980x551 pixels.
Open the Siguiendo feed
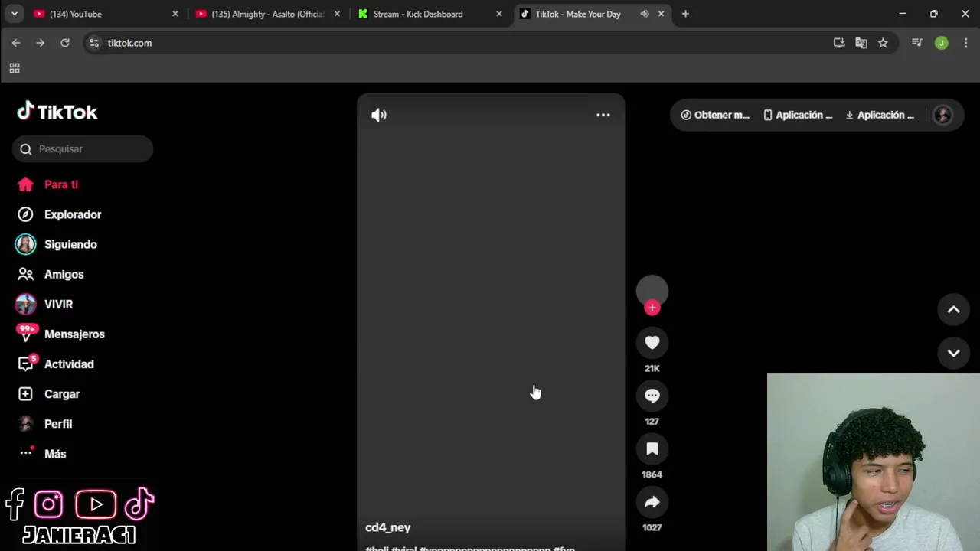(x=57, y=244)
